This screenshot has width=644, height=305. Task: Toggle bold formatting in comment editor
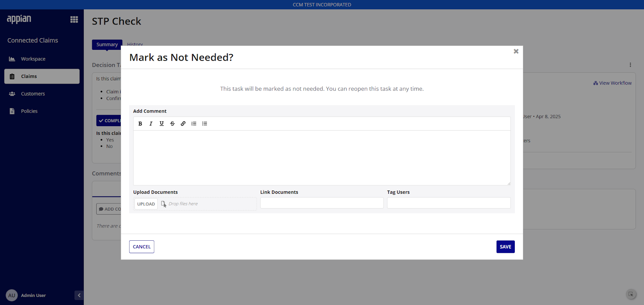140,124
